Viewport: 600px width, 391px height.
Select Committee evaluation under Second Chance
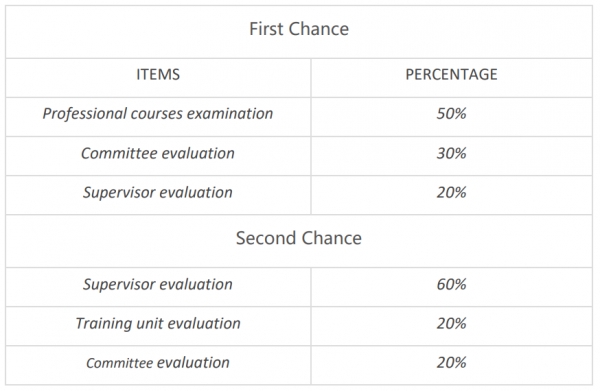(x=158, y=363)
